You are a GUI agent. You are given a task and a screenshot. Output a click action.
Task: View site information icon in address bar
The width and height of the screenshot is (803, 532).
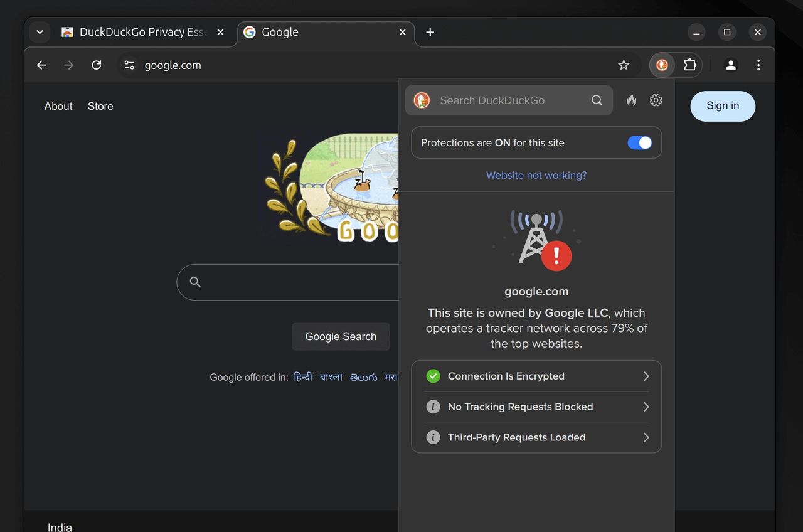[x=129, y=65]
